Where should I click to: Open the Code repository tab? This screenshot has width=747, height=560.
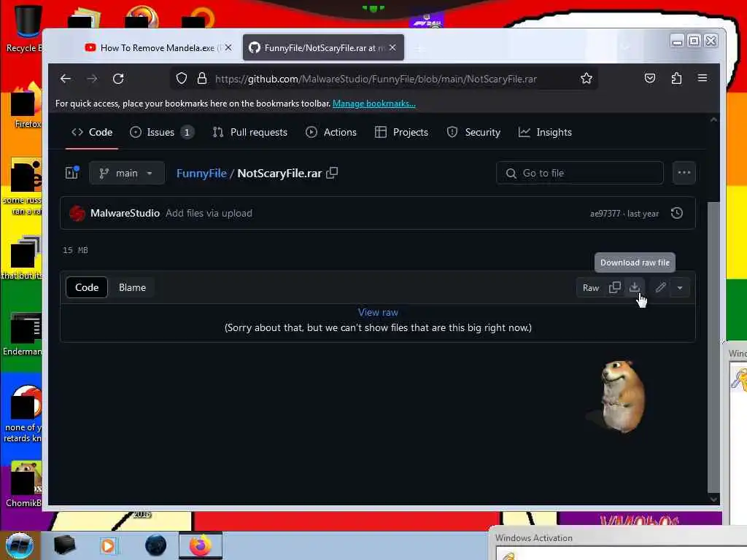[x=92, y=133]
